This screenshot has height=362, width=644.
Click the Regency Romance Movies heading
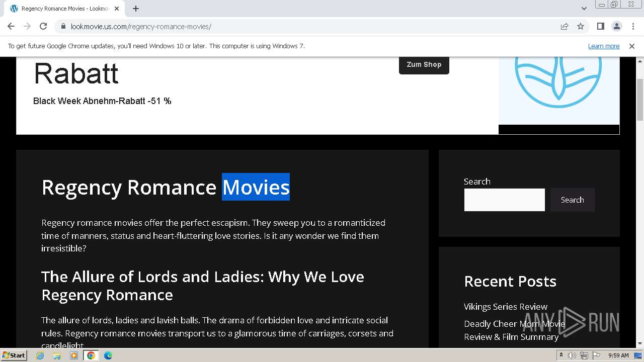(166, 187)
